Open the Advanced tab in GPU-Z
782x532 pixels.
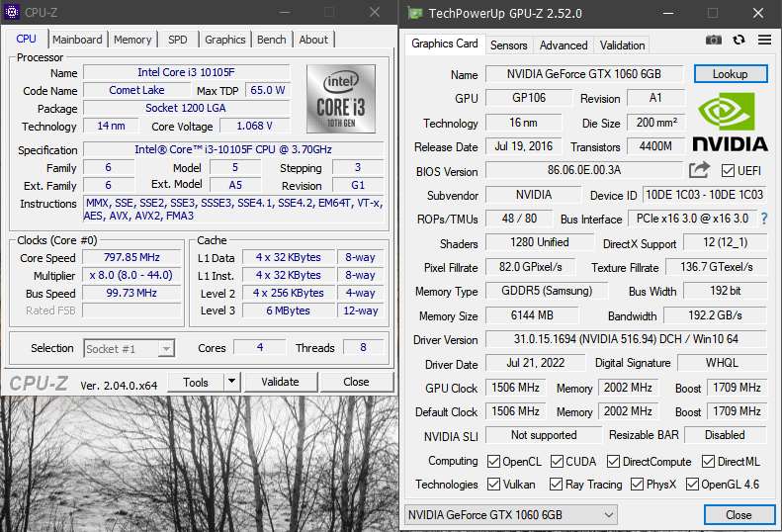pos(564,44)
